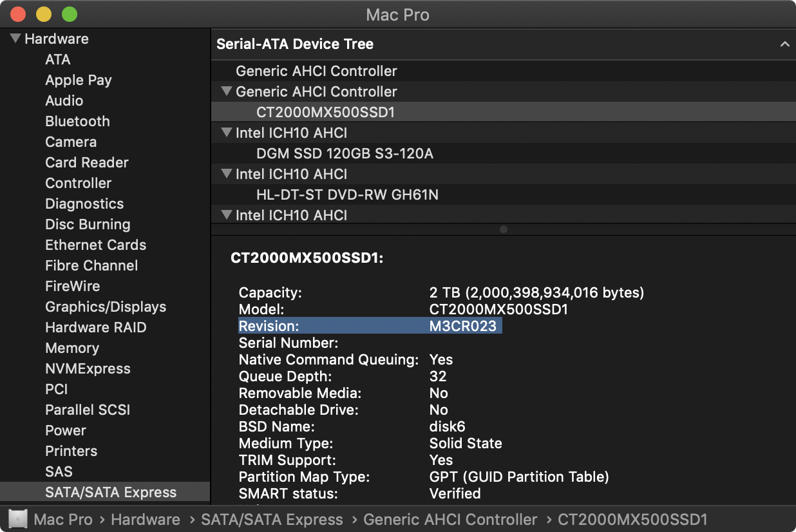Image resolution: width=796 pixels, height=532 pixels.
Task: Close the Mac Pro window
Action: (x=17, y=14)
